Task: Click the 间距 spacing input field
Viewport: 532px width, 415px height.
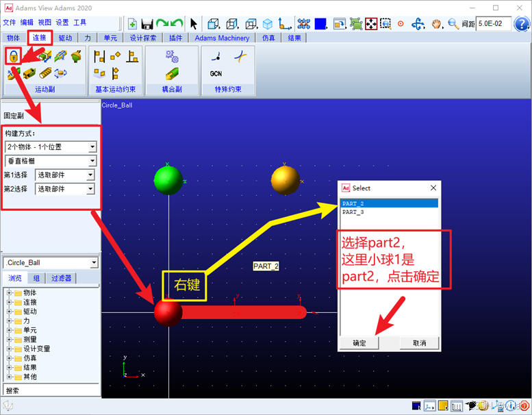Action: click(x=494, y=24)
